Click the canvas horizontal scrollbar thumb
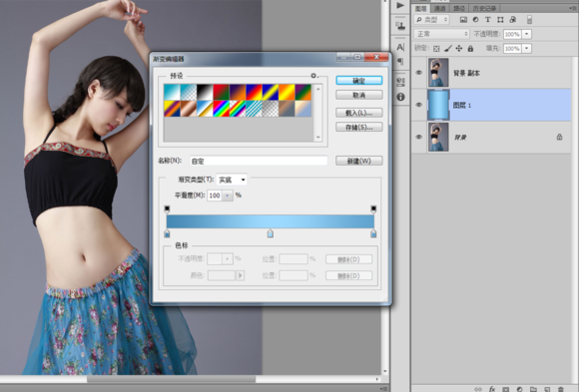 (171, 379)
